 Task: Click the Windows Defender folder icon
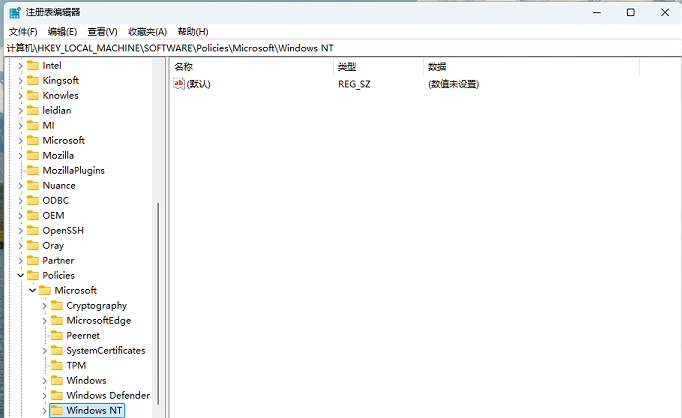point(57,395)
